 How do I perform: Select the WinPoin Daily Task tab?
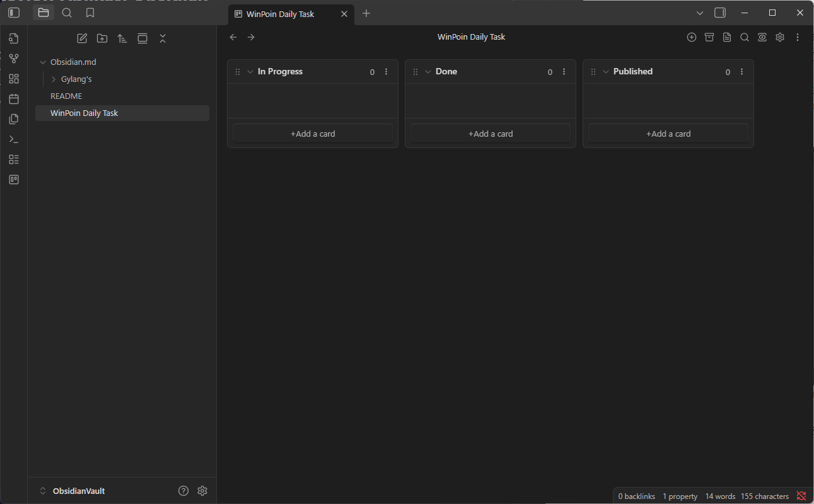point(281,14)
